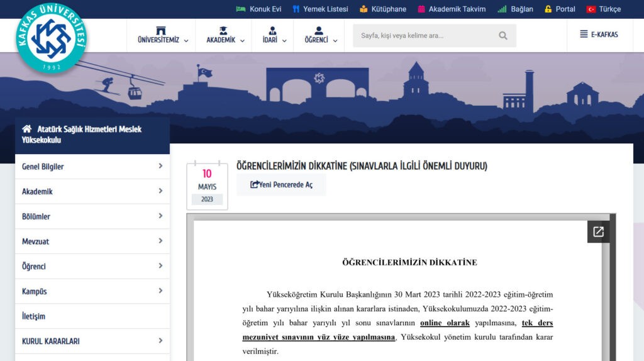Screen dimensions: 644x361
Task: Click the Konuk Evi bed icon
Action: [x=240, y=9]
